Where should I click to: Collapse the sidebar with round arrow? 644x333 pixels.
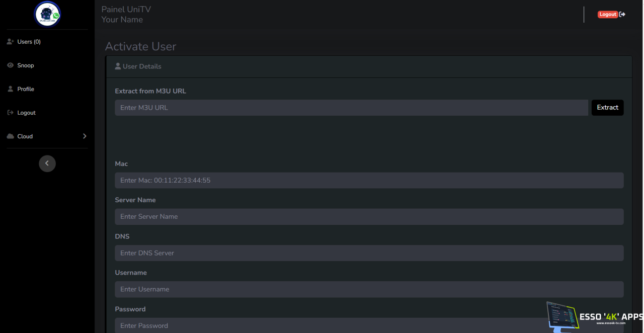click(47, 163)
